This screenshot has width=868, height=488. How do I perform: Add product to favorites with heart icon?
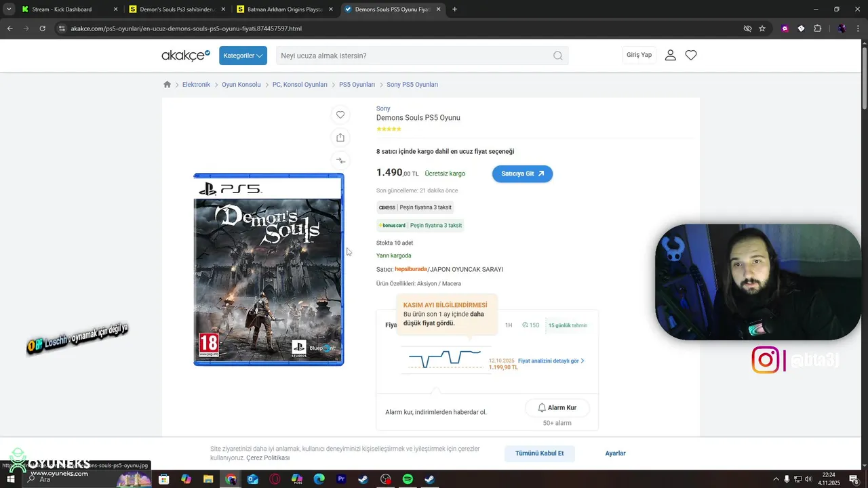[340, 115]
